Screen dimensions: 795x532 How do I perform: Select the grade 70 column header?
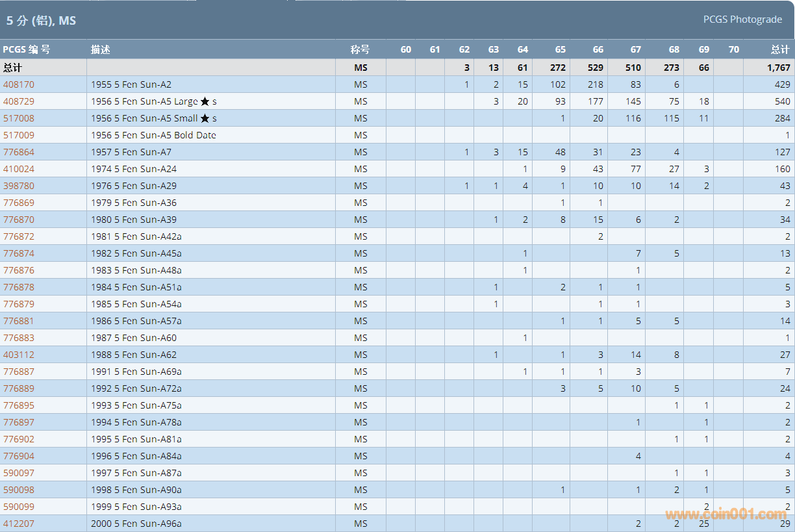click(733, 49)
